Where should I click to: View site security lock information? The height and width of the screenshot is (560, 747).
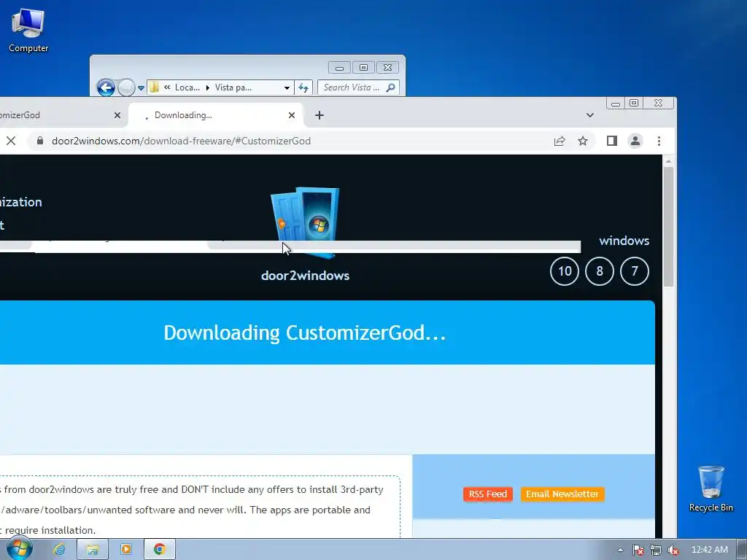40,141
